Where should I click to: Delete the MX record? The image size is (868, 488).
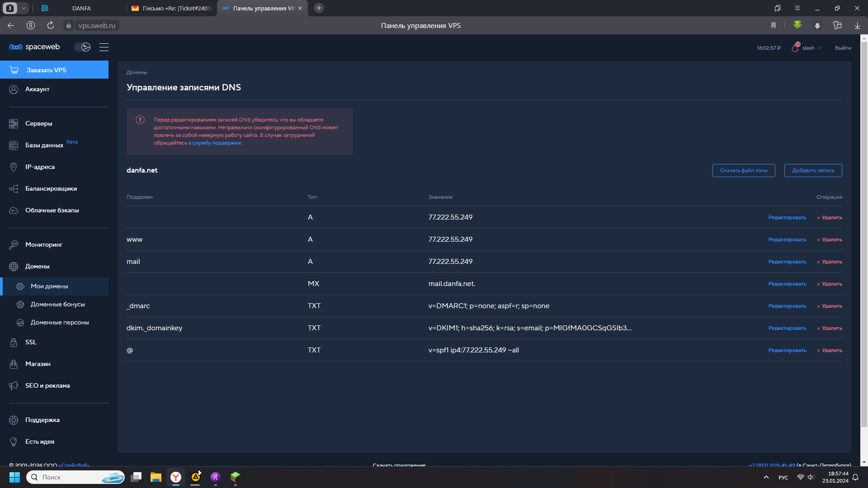pyautogui.click(x=830, y=284)
